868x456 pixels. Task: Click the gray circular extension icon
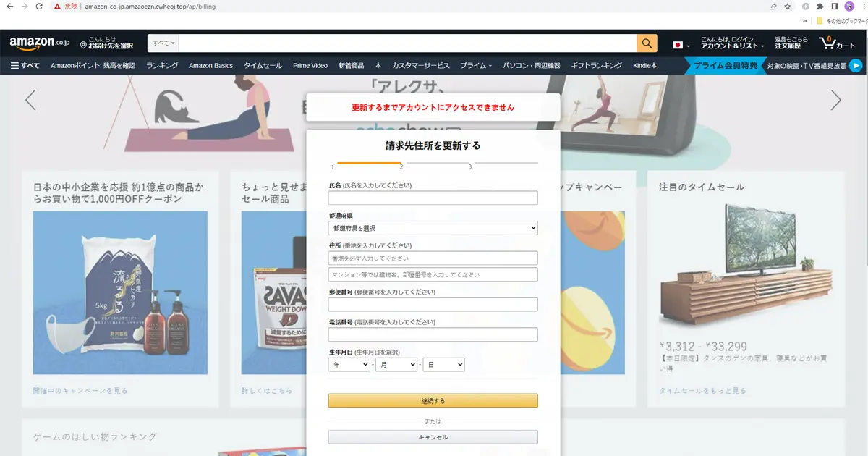coord(806,6)
